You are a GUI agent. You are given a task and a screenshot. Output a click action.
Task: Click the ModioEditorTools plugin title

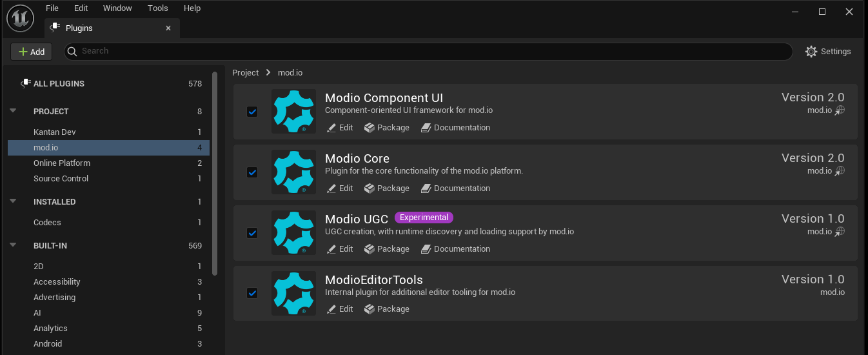374,280
